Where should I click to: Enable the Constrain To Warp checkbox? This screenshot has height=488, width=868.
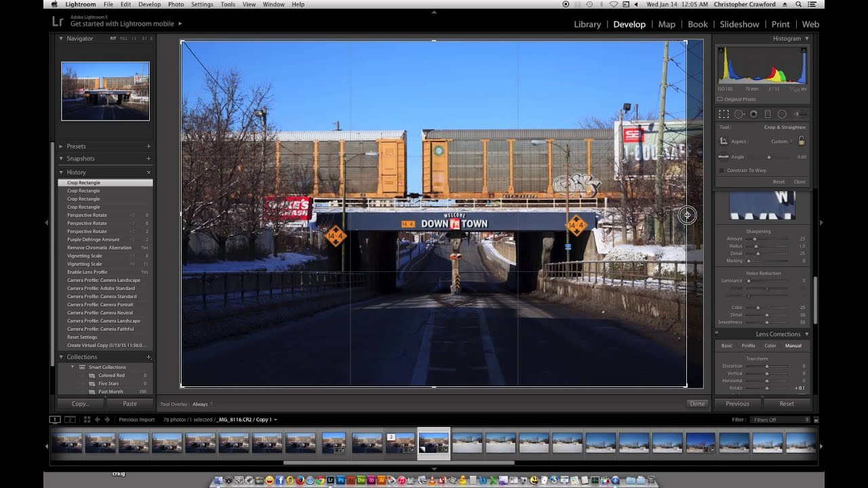click(722, 170)
